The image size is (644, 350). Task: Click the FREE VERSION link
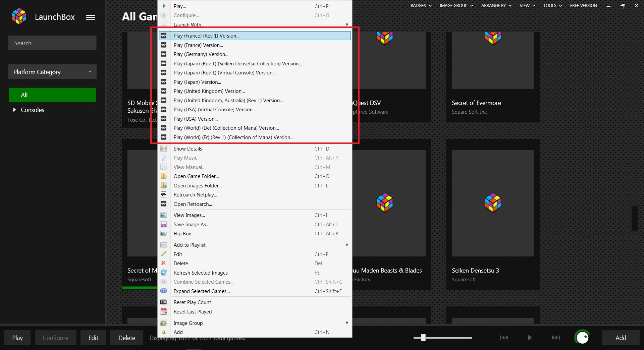583,5
